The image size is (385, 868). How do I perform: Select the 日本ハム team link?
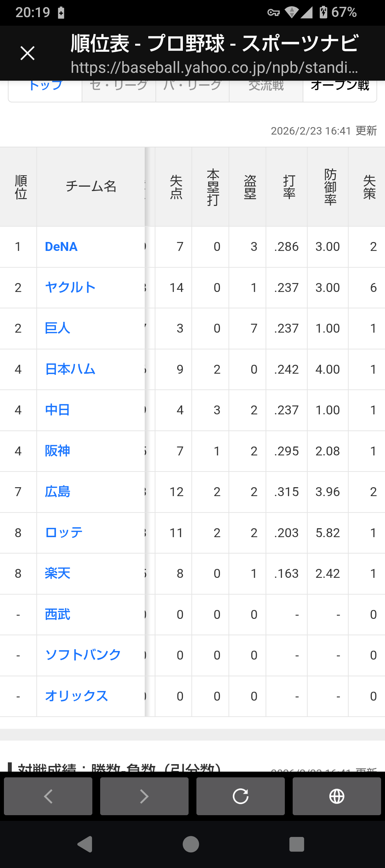click(70, 369)
